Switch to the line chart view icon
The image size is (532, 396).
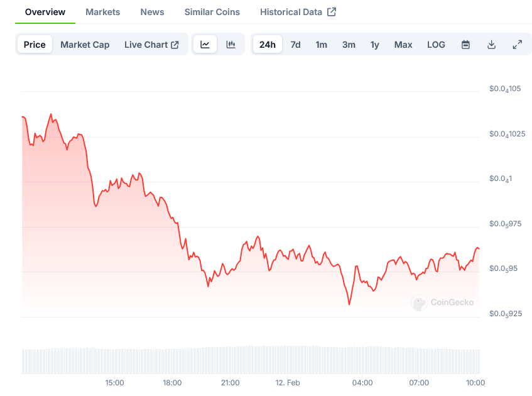(x=205, y=45)
